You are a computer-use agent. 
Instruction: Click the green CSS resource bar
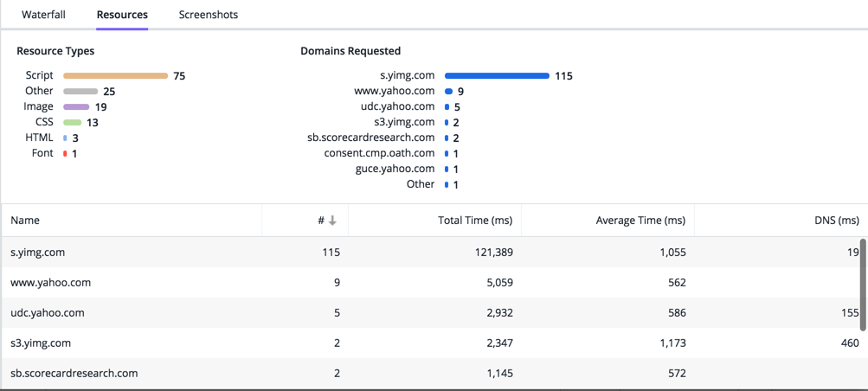[x=73, y=122]
